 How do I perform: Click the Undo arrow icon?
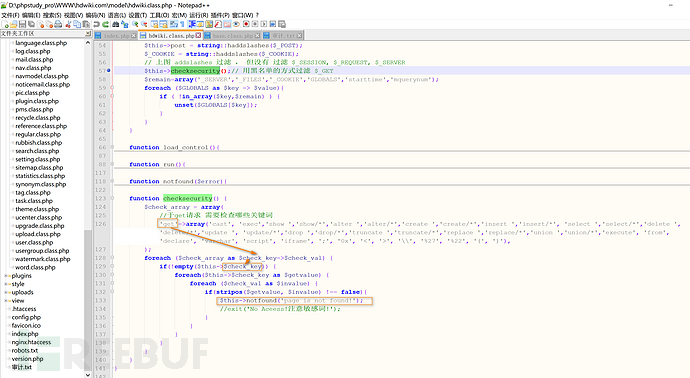coord(96,24)
